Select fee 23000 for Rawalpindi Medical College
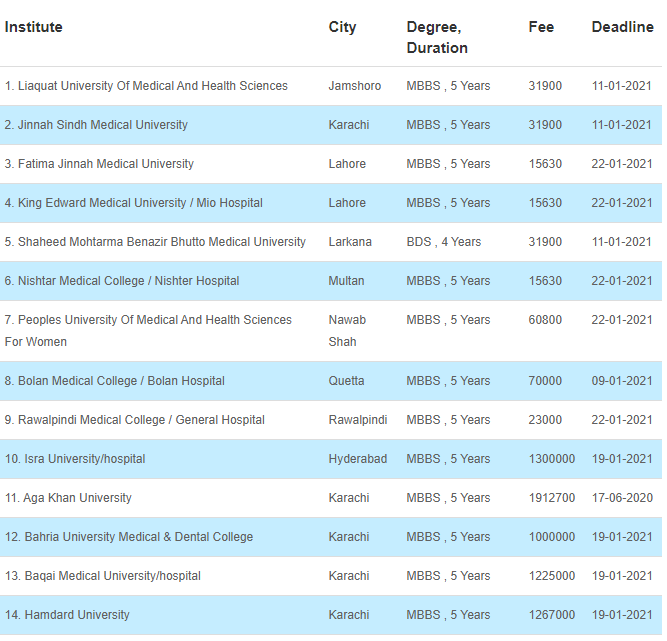 pyautogui.click(x=545, y=420)
